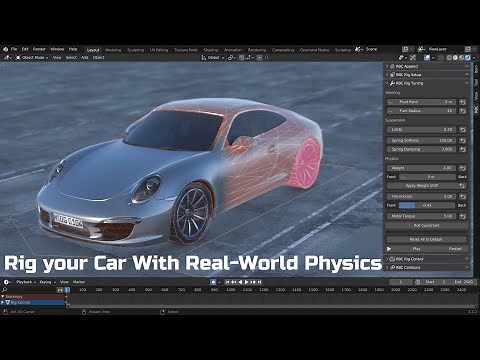Switch to the Geometry Nodes workspace tab

314,50
